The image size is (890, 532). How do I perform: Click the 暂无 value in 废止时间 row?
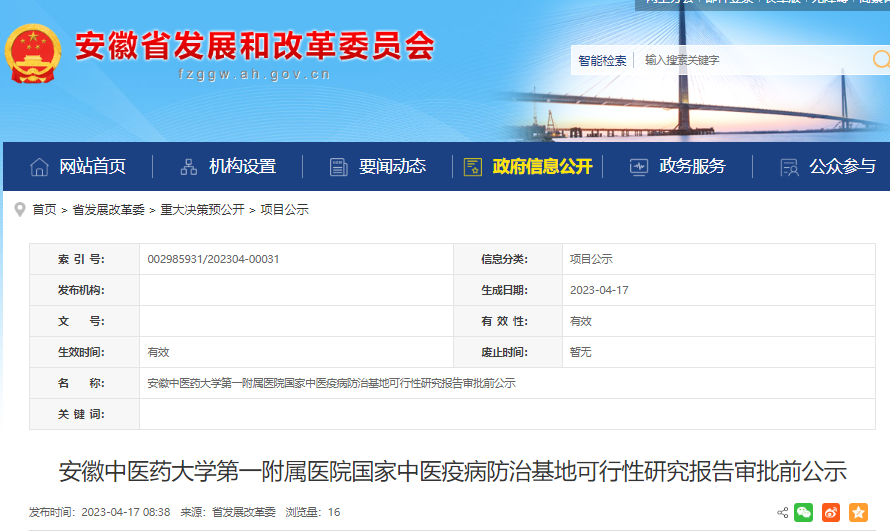tap(581, 353)
